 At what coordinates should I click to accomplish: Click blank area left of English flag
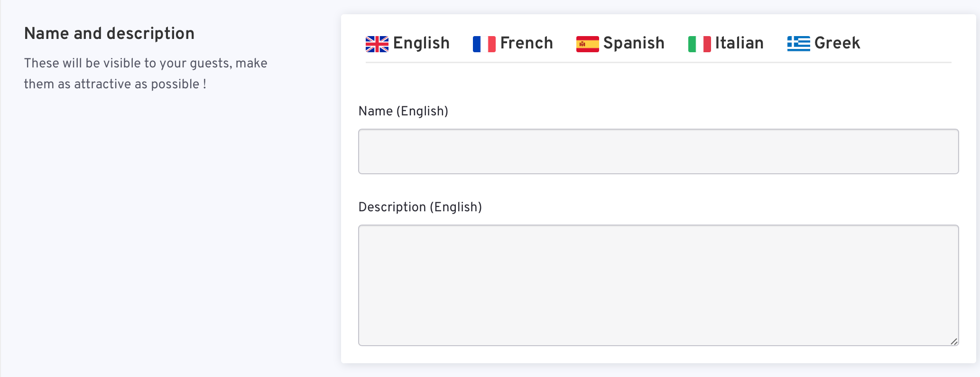click(353, 44)
